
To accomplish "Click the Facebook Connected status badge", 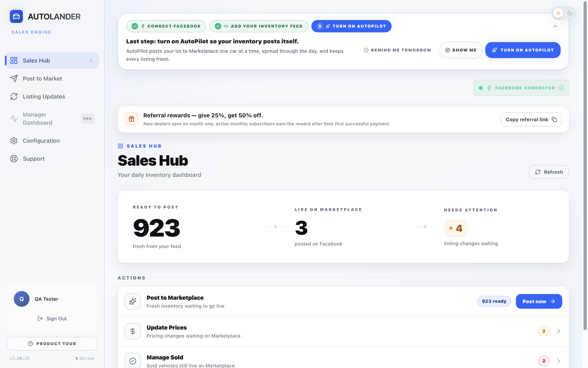I will coord(521,88).
